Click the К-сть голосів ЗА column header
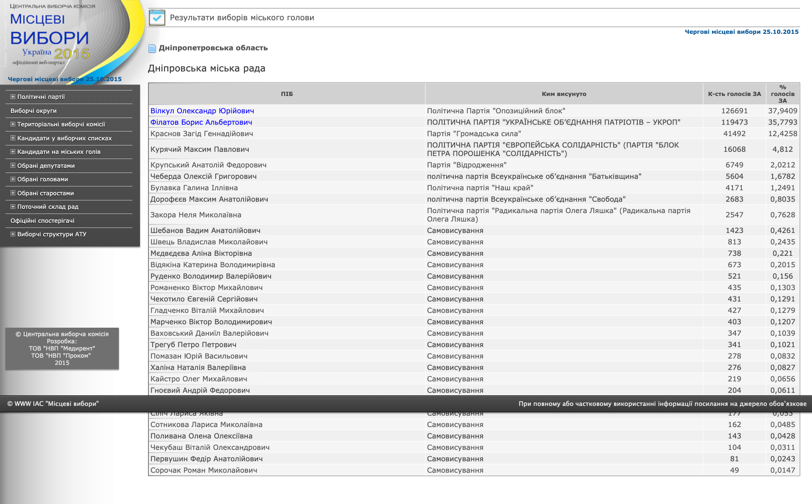 (735, 94)
